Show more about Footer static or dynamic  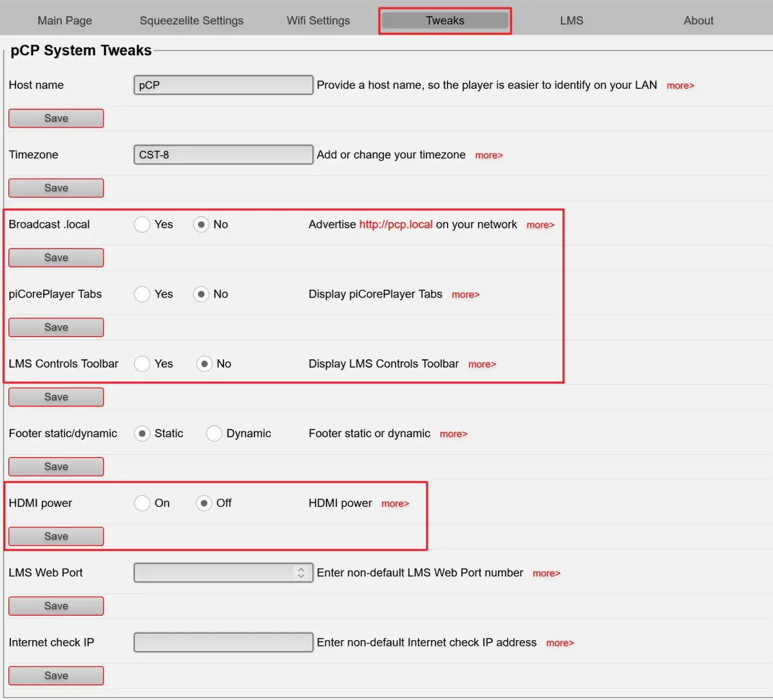pyautogui.click(x=453, y=434)
